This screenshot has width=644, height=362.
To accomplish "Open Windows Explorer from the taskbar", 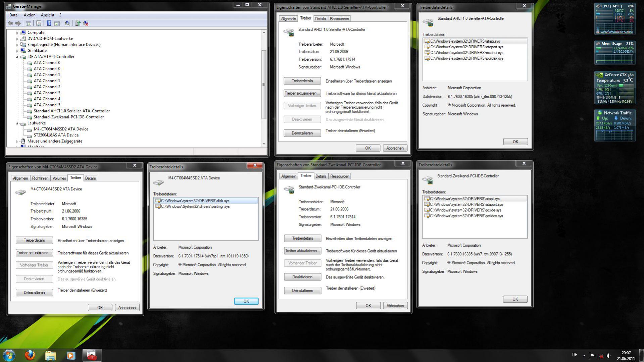I will 50,355.
